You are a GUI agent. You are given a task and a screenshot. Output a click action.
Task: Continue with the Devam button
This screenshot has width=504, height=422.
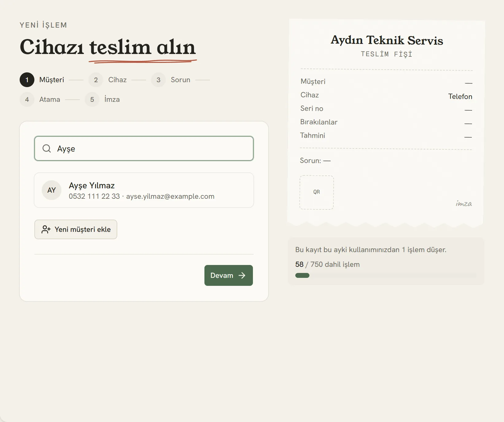229,275
